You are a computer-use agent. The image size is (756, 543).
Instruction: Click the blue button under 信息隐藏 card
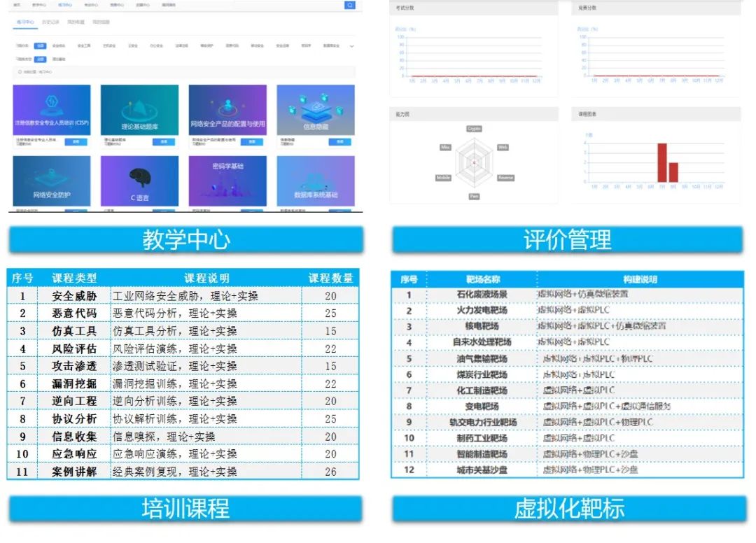coord(339,141)
